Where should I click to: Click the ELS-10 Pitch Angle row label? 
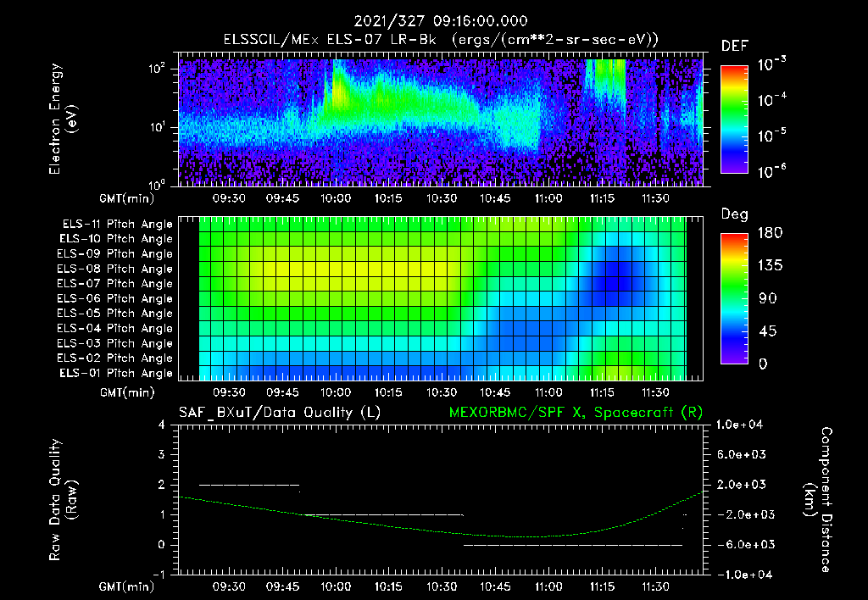tap(115, 239)
